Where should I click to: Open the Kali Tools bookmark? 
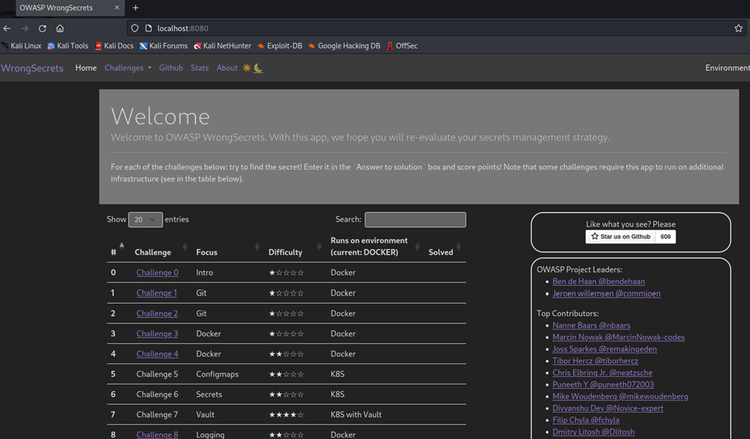pos(67,46)
